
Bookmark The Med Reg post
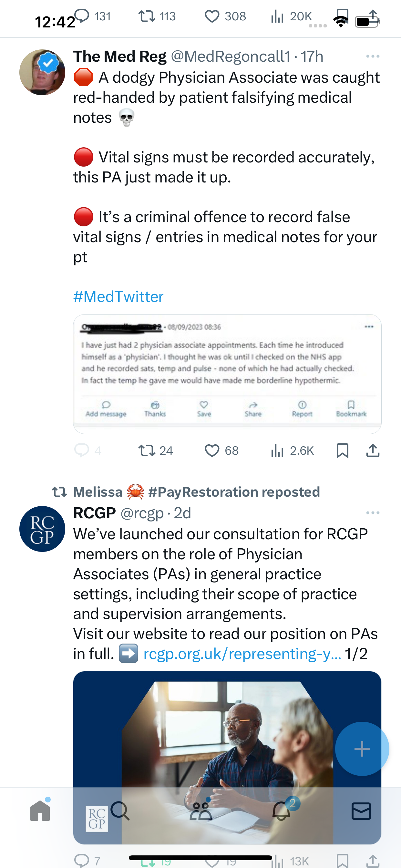[342, 450]
